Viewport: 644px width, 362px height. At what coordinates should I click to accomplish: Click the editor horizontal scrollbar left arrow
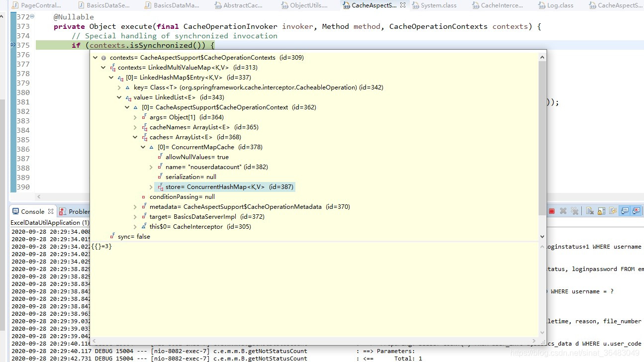(x=40, y=197)
